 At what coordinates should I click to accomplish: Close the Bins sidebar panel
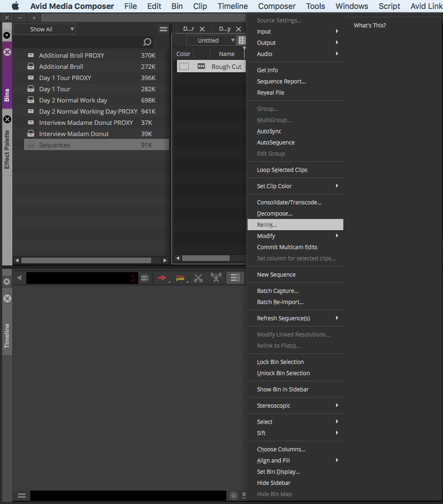point(7,52)
